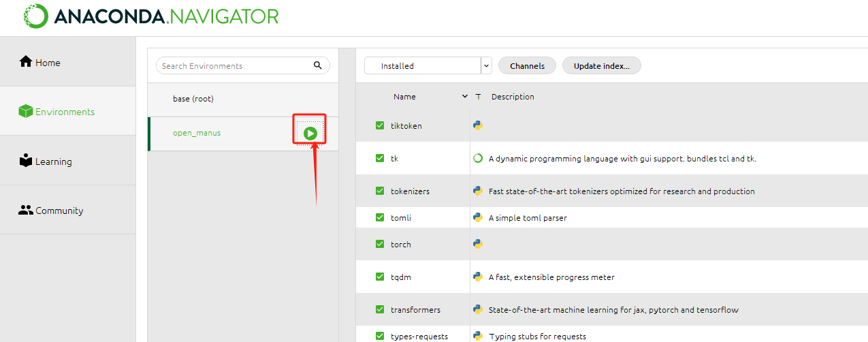Click the tqdm package name
868x342 pixels.
point(400,277)
